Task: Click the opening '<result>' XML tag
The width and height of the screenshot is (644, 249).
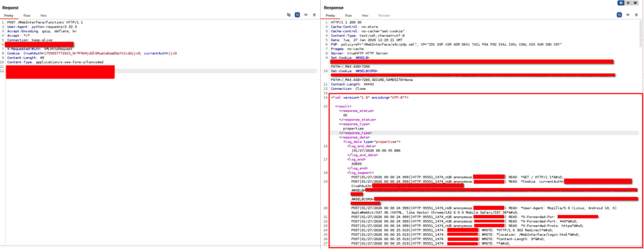Action: pos(343,106)
